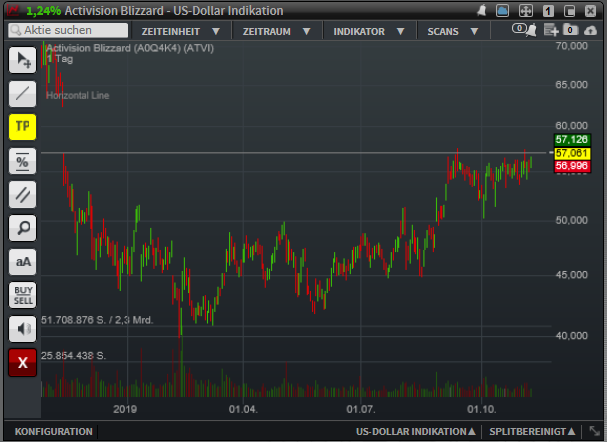Select the aA text annotation tool

click(x=22, y=262)
